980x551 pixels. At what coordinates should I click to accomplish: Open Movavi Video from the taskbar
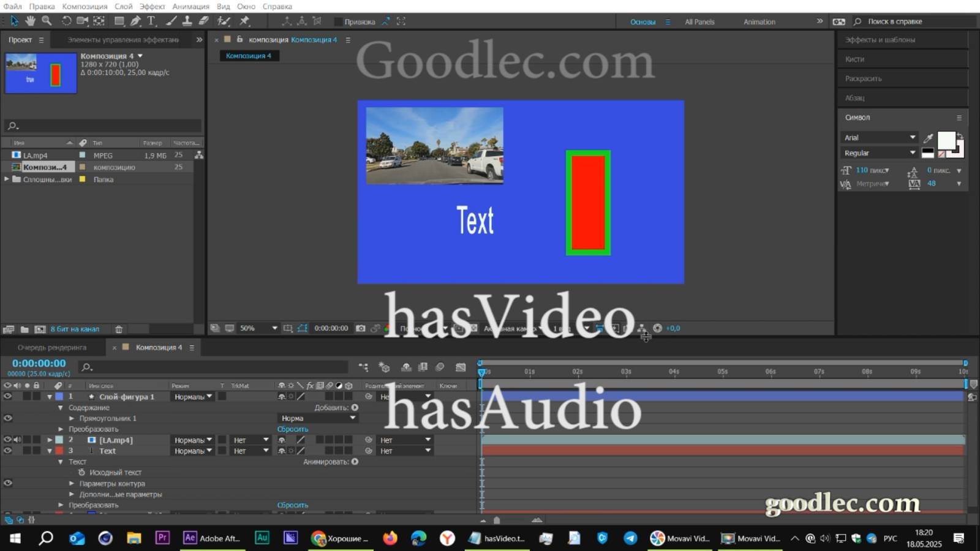680,539
